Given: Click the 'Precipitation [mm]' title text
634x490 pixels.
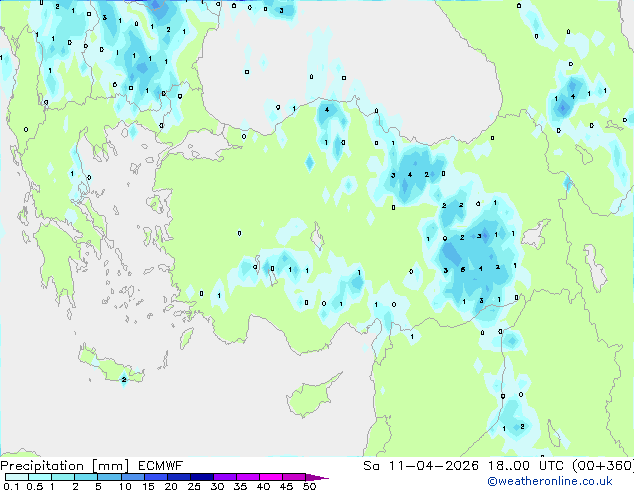Looking at the screenshot, I should coord(64,466).
